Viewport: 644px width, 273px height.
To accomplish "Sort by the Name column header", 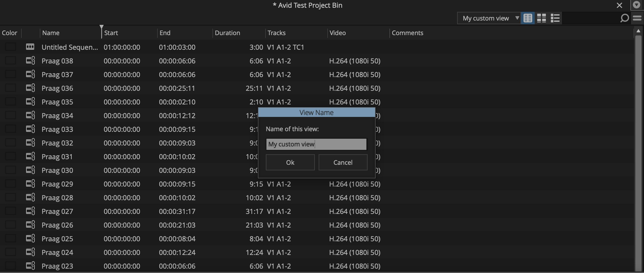I will pyautogui.click(x=51, y=33).
